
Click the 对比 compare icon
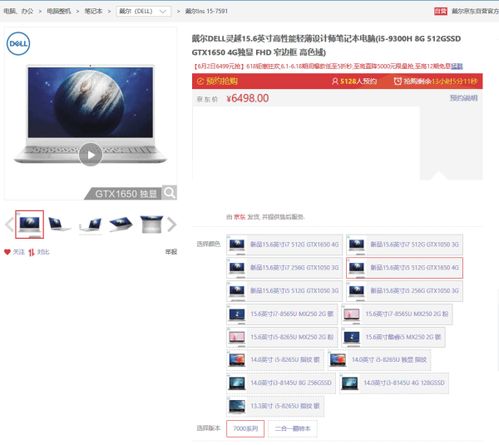coord(31,252)
